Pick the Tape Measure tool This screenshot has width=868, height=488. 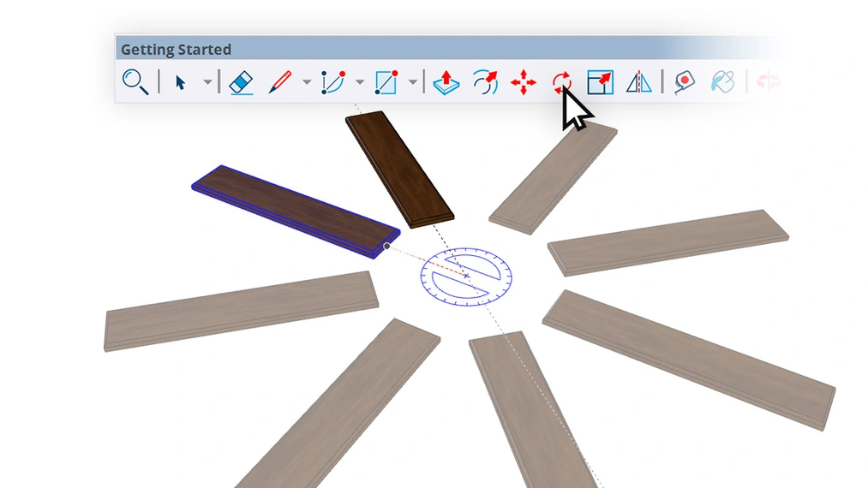(x=684, y=82)
